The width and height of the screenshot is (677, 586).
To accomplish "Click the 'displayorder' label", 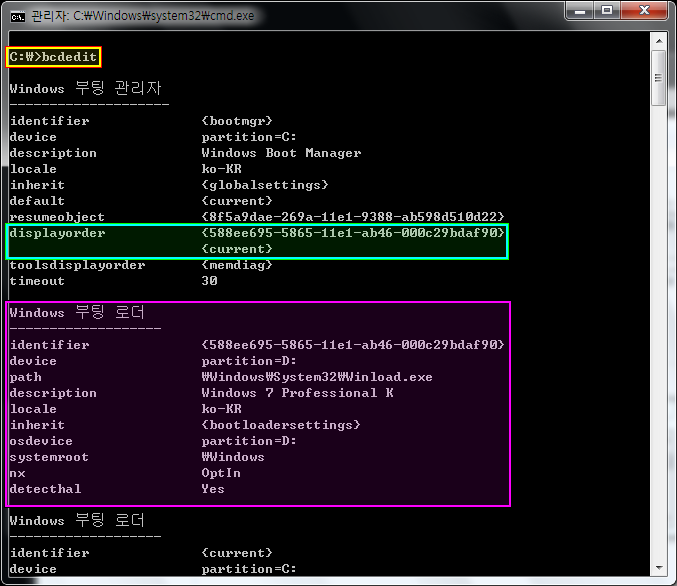I will (x=57, y=233).
